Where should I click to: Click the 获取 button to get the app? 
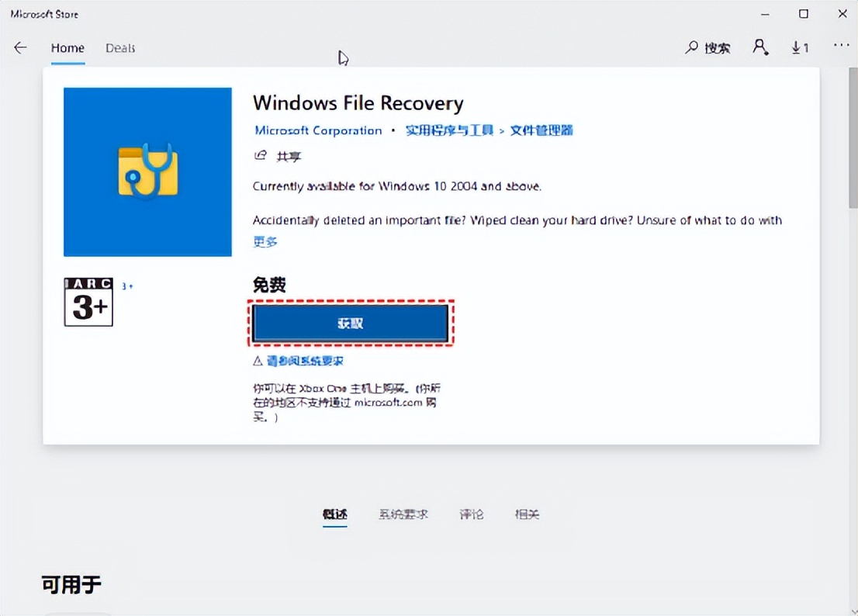(350, 323)
